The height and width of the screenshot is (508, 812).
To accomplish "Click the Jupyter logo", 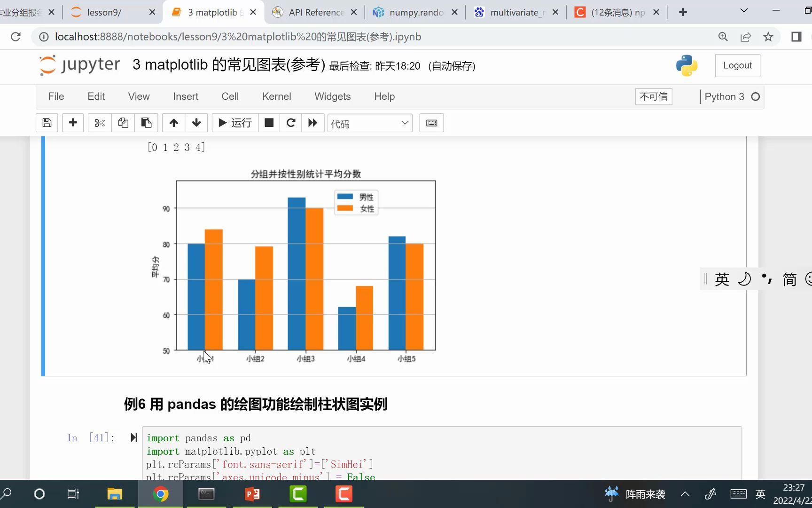I will coord(80,65).
